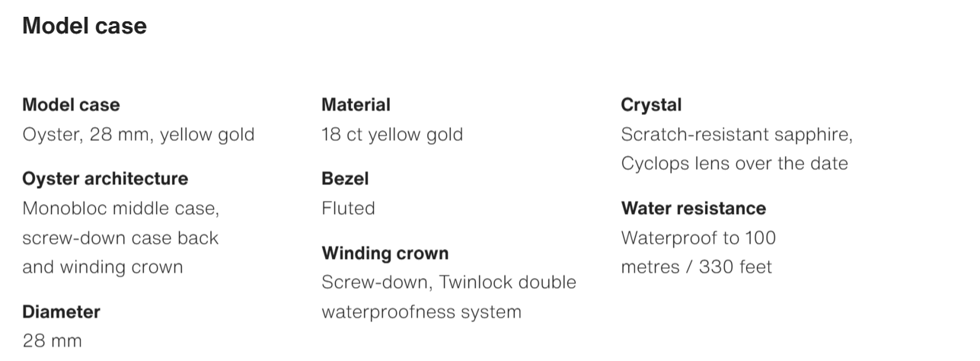980x361 pixels.
Task: Click the "Cyclops lens over the date" line
Action: tap(734, 164)
